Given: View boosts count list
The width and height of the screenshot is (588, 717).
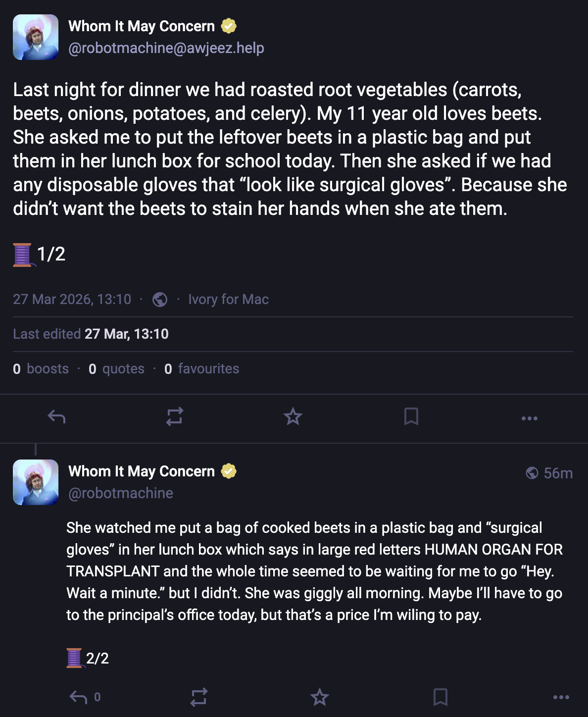Looking at the screenshot, I should click(x=41, y=369).
